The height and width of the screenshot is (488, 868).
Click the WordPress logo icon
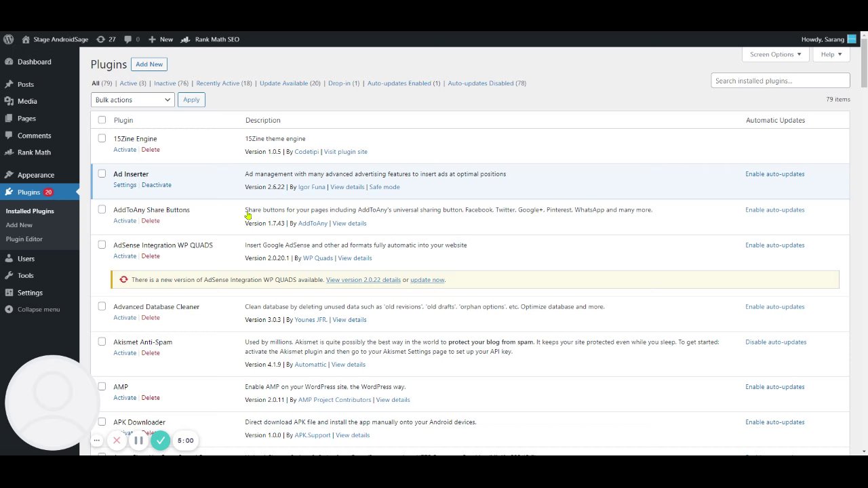click(8, 39)
